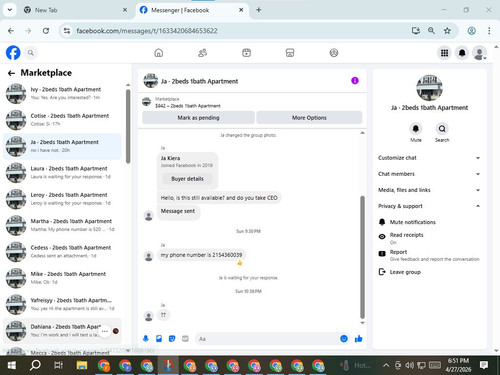Open the Marketplace storefront icon in top navigation
This screenshot has height=375, width=500.
click(290, 53)
